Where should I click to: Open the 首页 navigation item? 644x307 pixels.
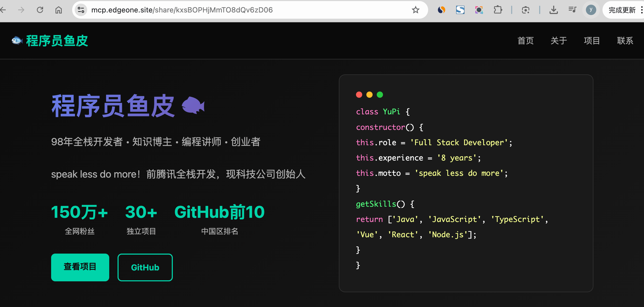coord(525,41)
